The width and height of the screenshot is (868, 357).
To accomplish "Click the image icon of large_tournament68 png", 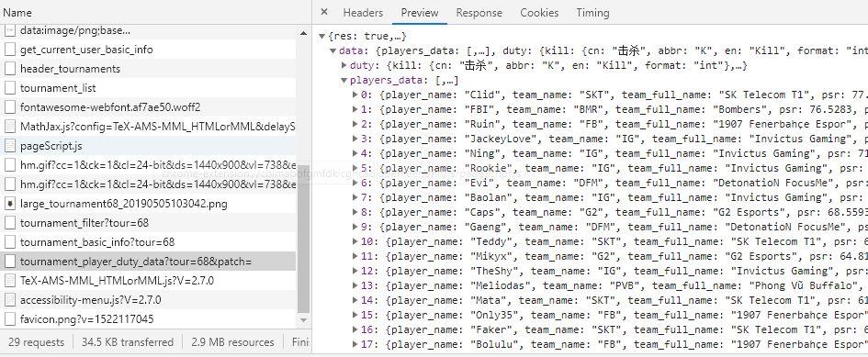I will point(9,204).
